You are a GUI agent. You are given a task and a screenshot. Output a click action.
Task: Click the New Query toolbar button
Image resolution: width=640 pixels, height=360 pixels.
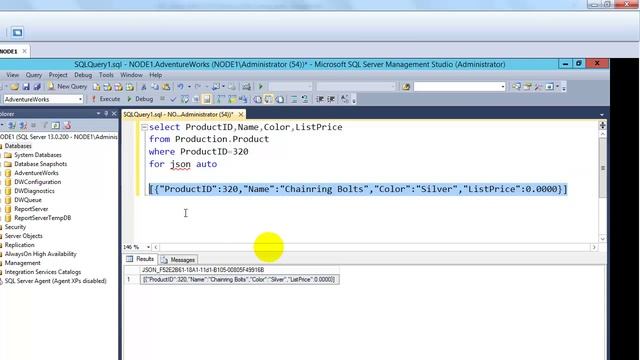coord(68,87)
